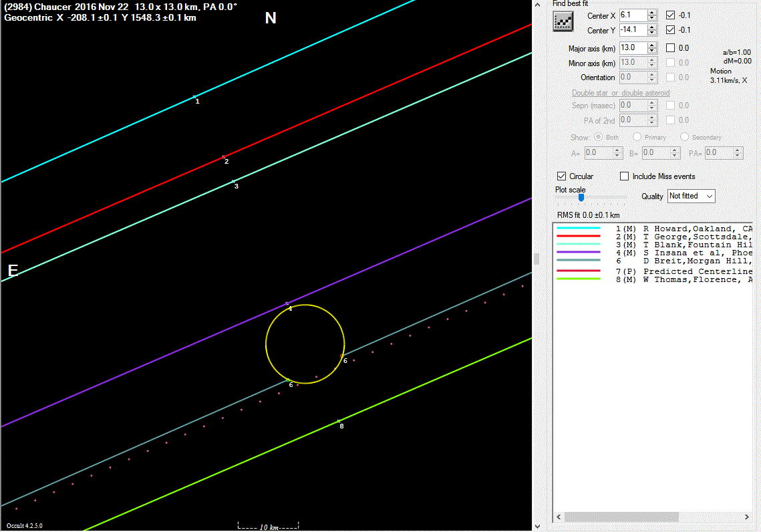Click the A= value field
Image resolution: width=761 pixels, height=532 pixels.
pos(598,152)
